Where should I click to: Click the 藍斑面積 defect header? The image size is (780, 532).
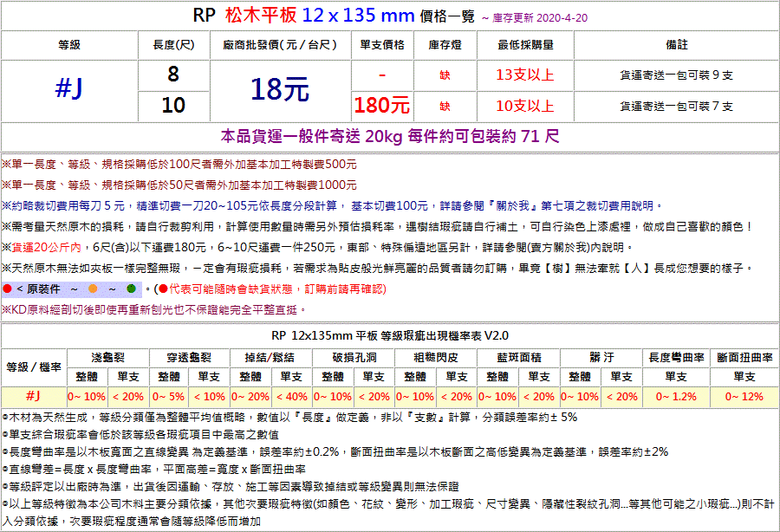[x=519, y=358]
